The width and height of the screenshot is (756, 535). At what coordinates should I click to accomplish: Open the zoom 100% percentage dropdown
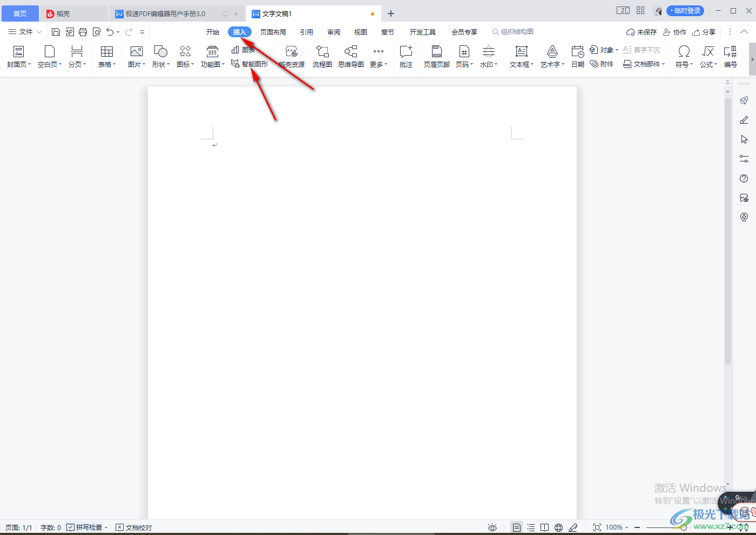click(617, 527)
